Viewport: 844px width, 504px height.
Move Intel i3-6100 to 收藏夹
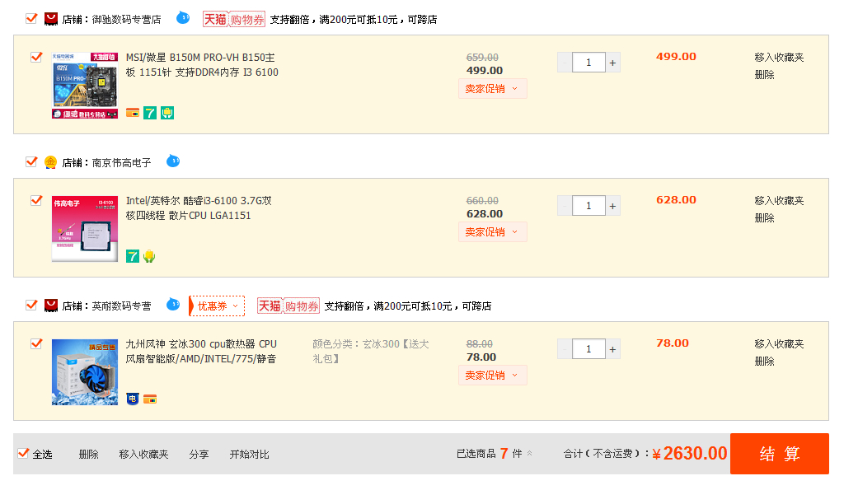coord(779,201)
